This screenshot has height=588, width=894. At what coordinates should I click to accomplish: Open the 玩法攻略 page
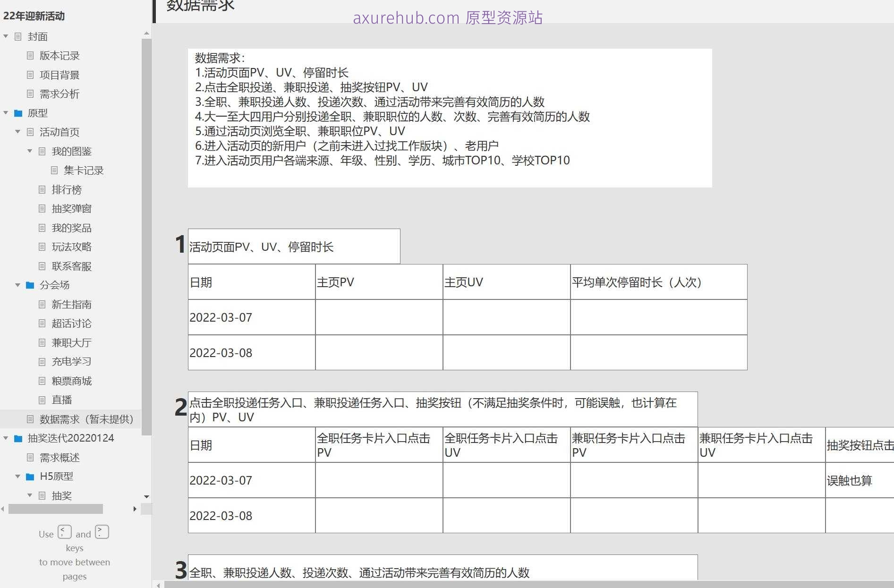72,247
